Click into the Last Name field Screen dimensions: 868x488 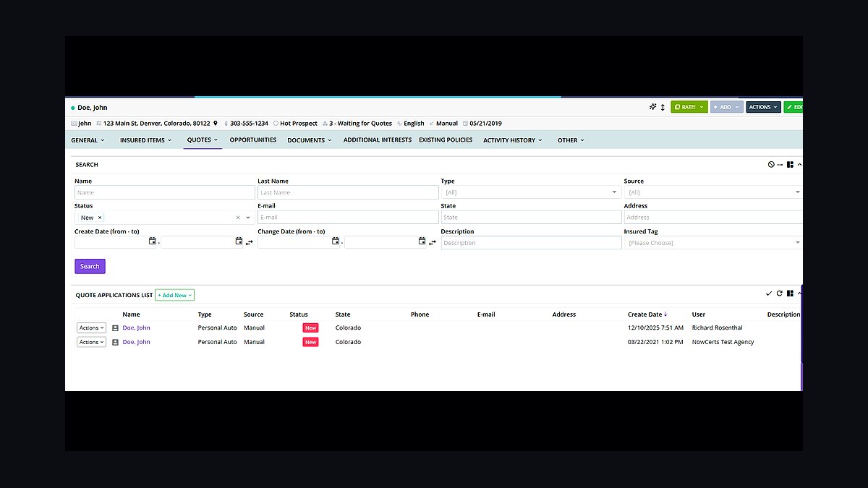[x=348, y=192]
